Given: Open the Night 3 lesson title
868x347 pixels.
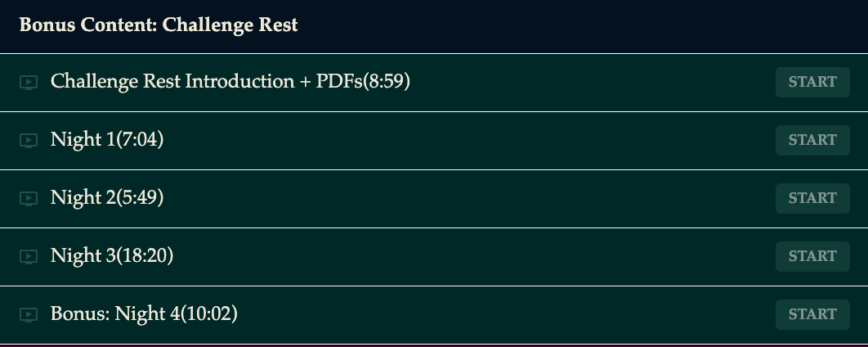Looking at the screenshot, I should [x=112, y=256].
